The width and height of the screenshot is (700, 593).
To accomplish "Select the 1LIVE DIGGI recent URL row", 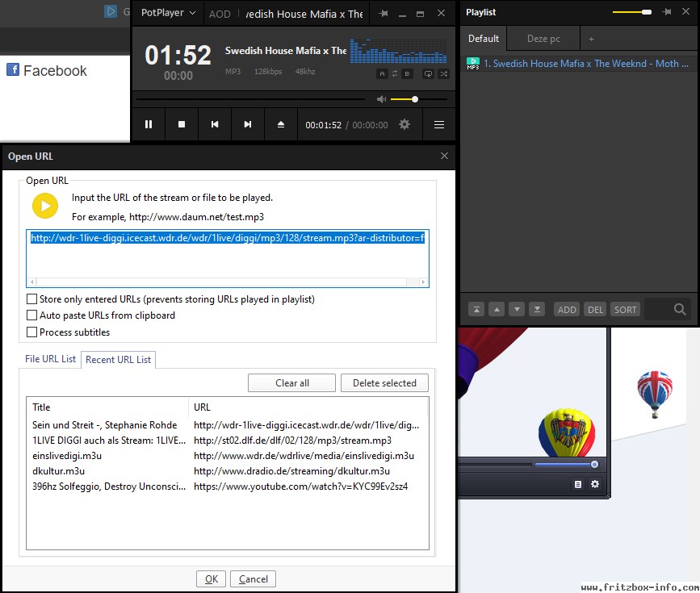I will [x=228, y=441].
